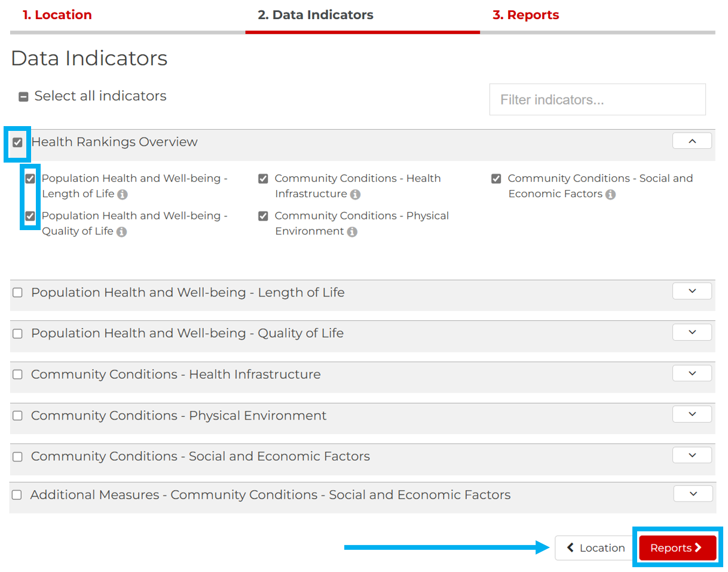This screenshot has height=572, width=728.
Task: Check the Additional Measures category checkbox
Action: click(17, 495)
